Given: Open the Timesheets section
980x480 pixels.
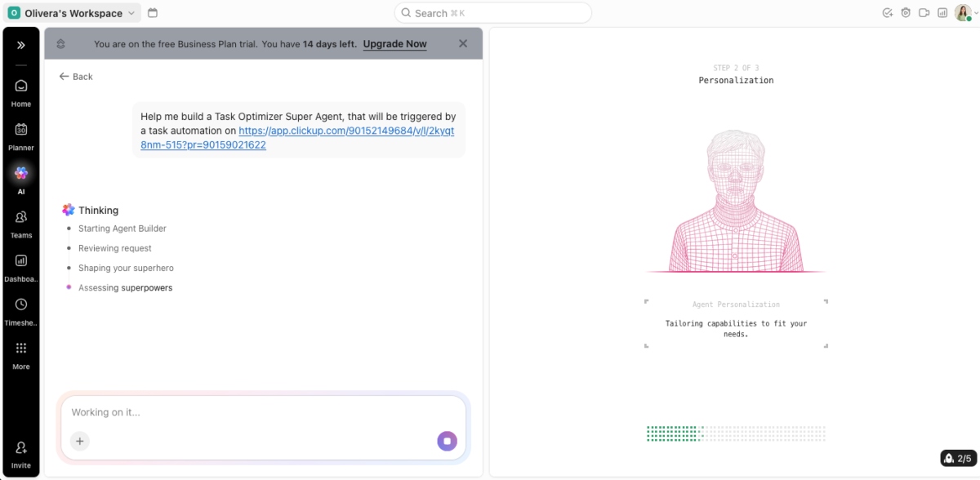Looking at the screenshot, I should tap(21, 309).
